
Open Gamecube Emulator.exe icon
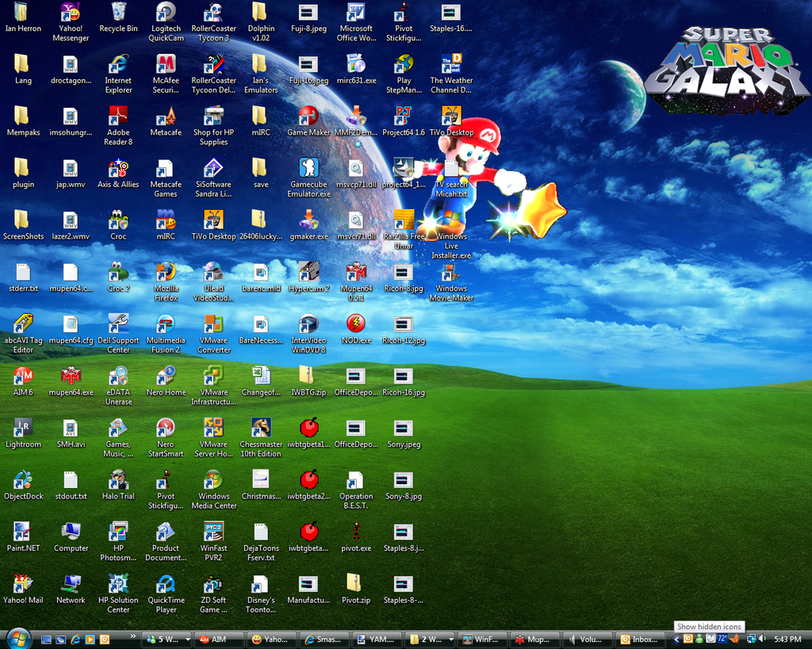pyautogui.click(x=308, y=178)
